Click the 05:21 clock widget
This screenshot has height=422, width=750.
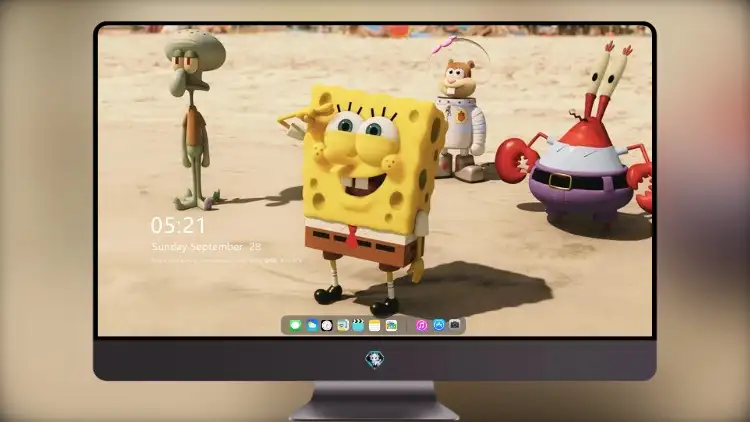click(178, 225)
